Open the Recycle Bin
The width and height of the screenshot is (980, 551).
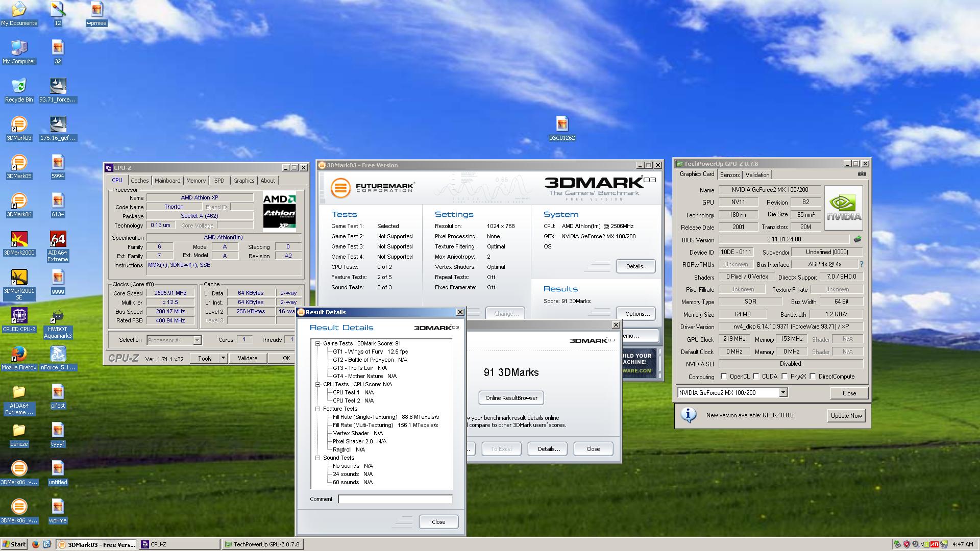point(19,90)
